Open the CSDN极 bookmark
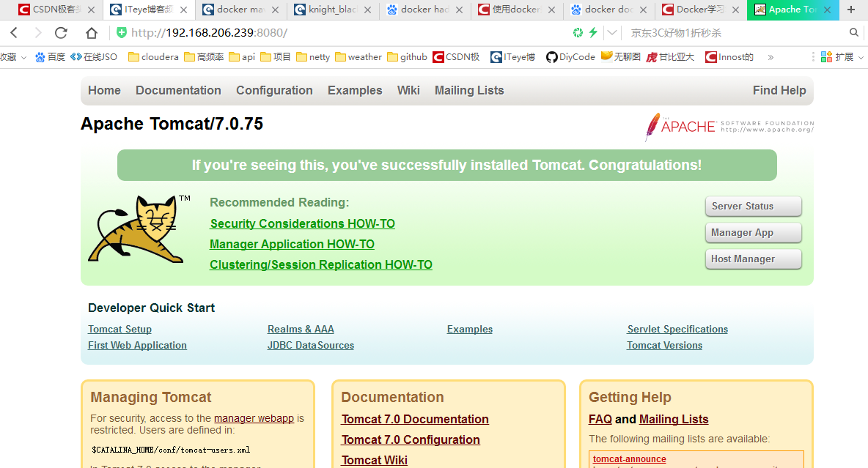Viewport: 868px width, 468px height. coord(456,57)
